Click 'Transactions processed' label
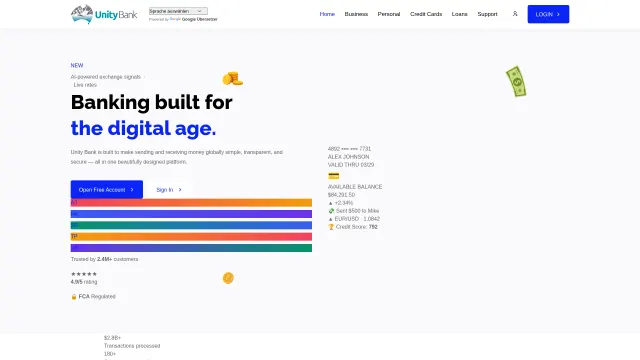Image resolution: width=640 pixels, height=360 pixels. click(x=132, y=346)
